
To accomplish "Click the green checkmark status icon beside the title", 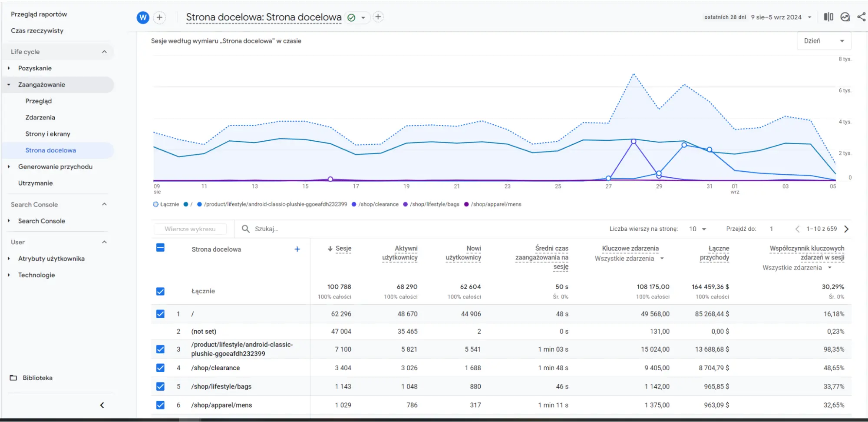I will [351, 18].
